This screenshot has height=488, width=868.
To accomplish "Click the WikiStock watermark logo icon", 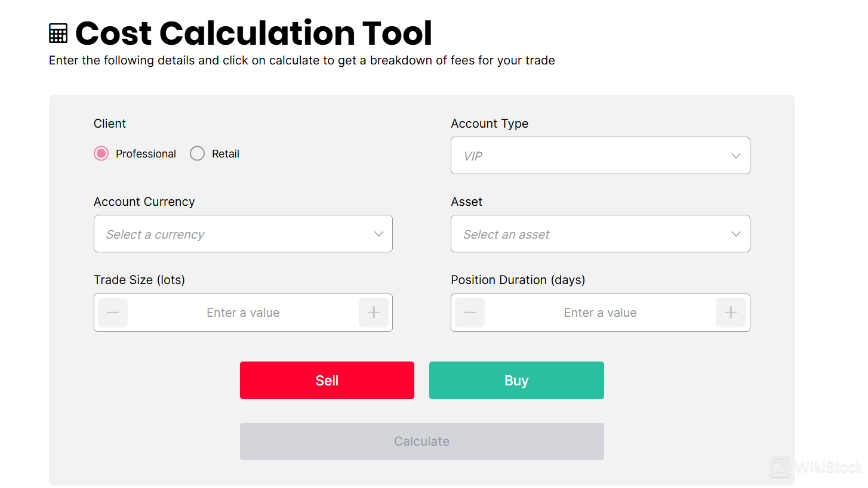I will [x=780, y=468].
